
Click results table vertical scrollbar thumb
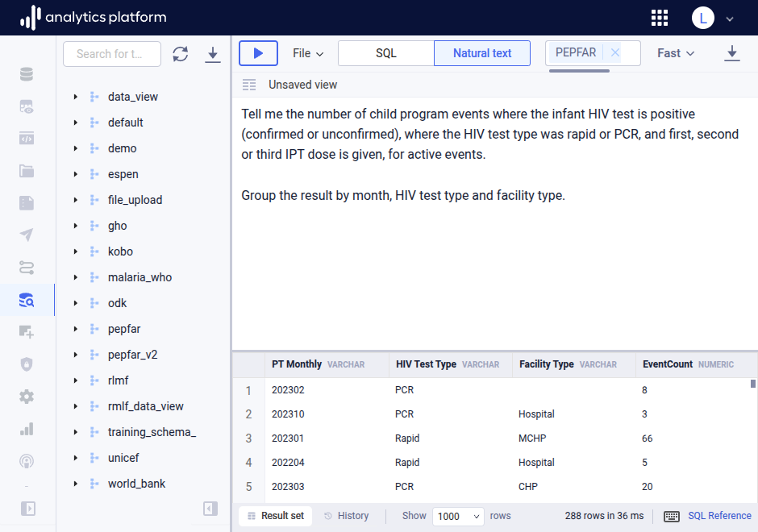coord(752,384)
